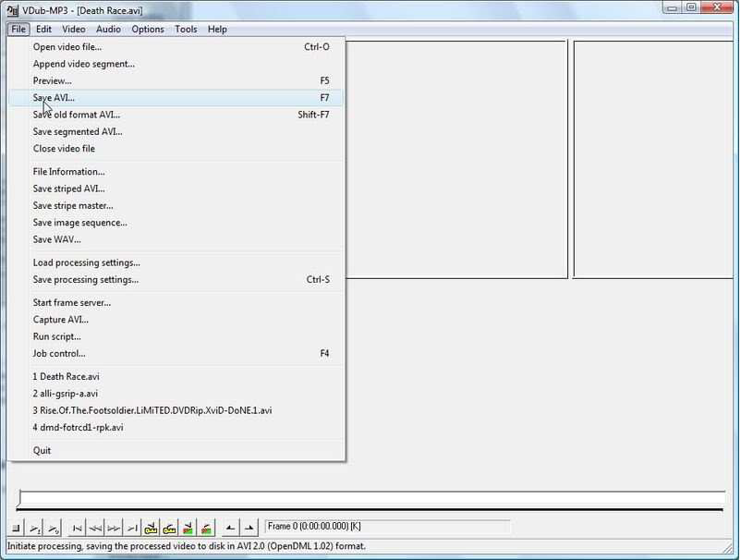Reopen recent file Death Race.avi
This screenshot has width=753, height=560.
[x=176, y=376]
